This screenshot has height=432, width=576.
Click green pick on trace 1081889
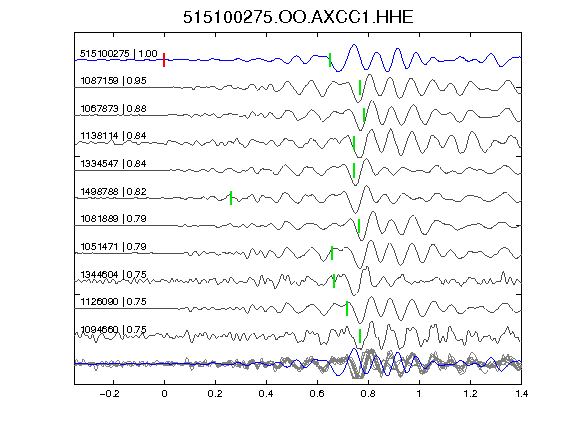point(359,226)
